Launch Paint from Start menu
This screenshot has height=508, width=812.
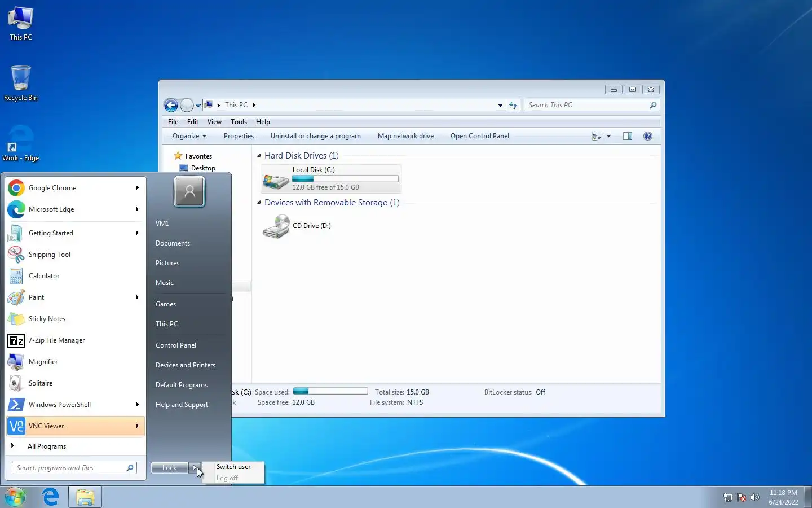(76, 297)
